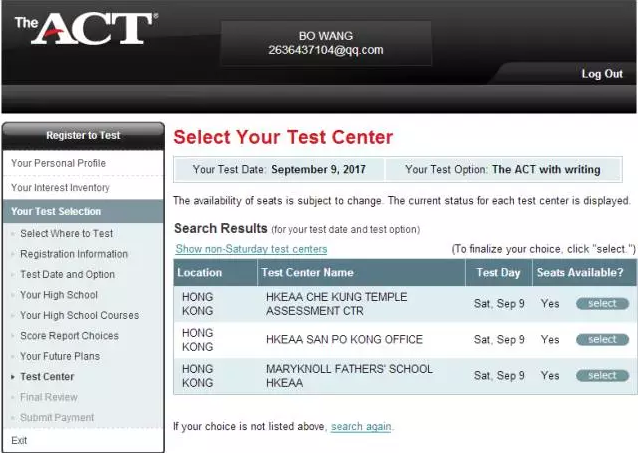The width and height of the screenshot is (638, 456).
Task: Go to Select Where to Test
Action: [x=66, y=234]
